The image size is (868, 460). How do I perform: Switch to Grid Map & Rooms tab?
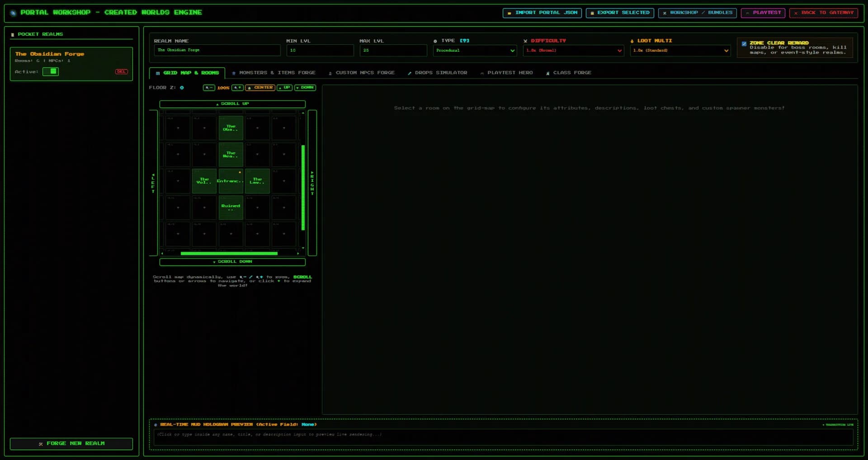(x=187, y=73)
